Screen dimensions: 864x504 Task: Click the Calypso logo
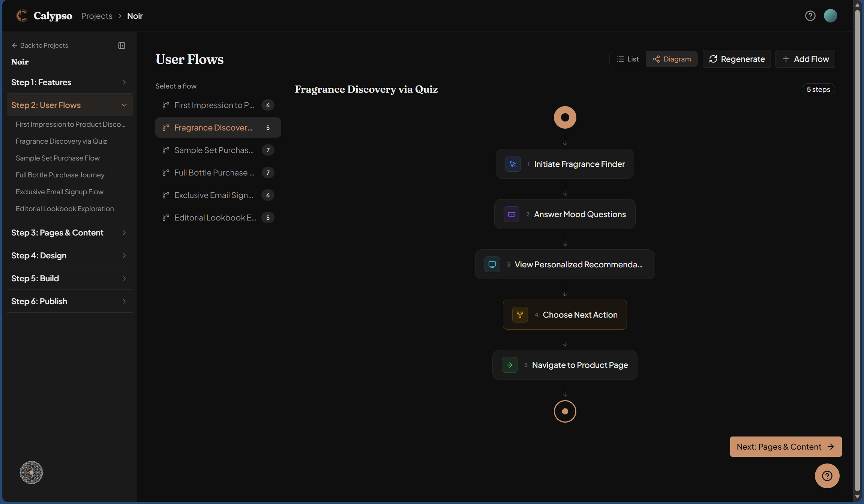(22, 16)
